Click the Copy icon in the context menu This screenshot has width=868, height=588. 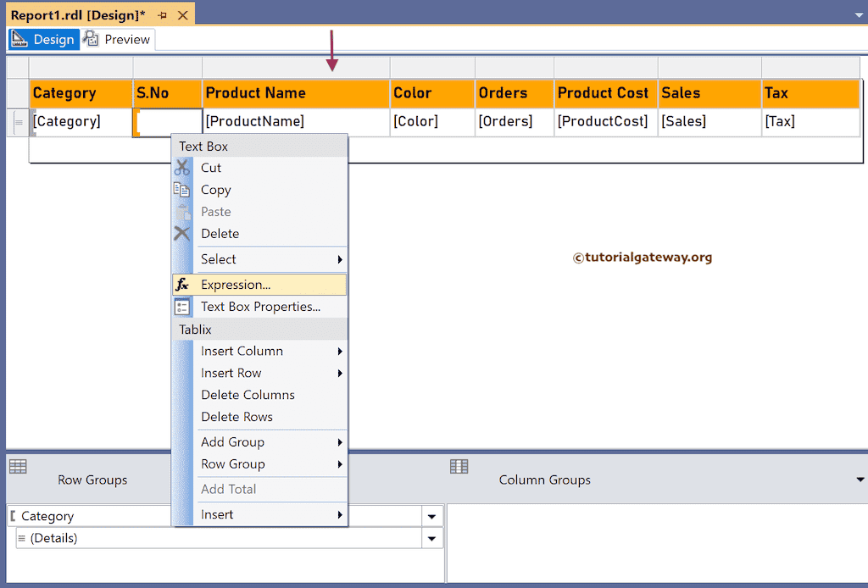182,190
